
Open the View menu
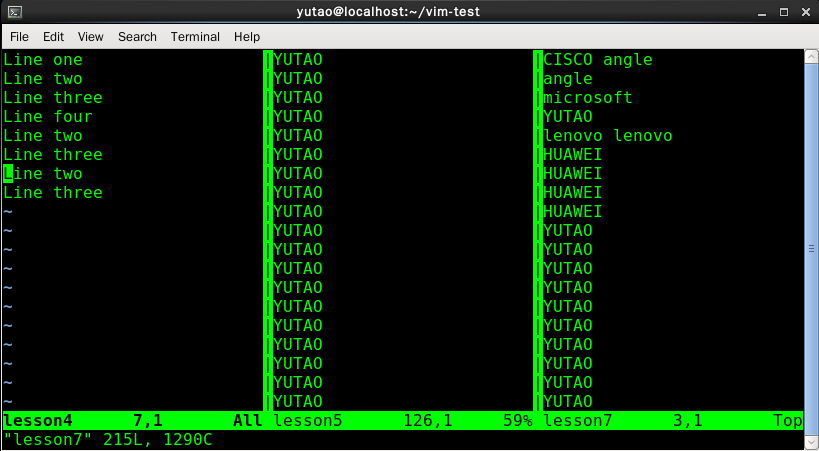click(x=90, y=37)
